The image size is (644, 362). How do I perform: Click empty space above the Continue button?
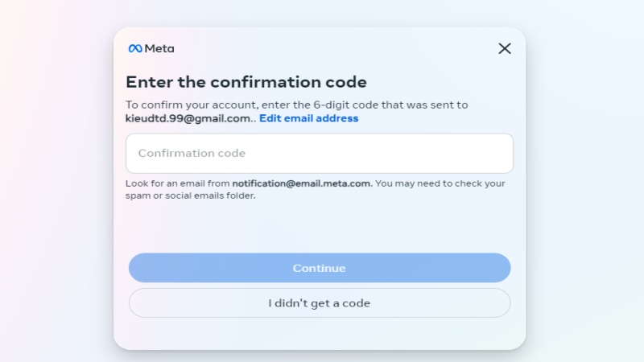click(320, 228)
